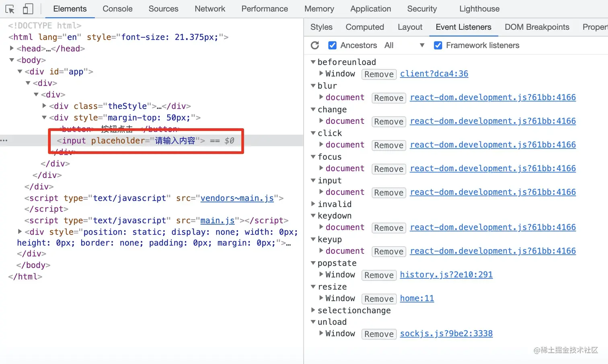
Task: Collapse the beforeunload event group
Action: 313,62
